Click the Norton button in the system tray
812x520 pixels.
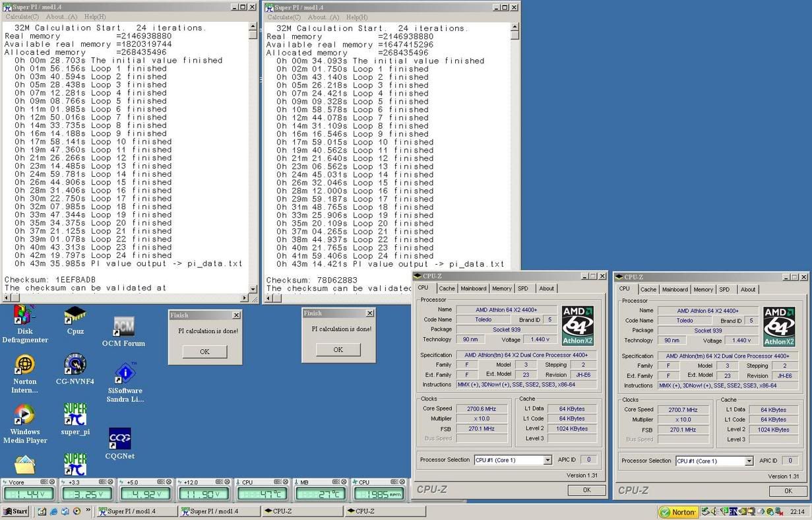coord(677,511)
